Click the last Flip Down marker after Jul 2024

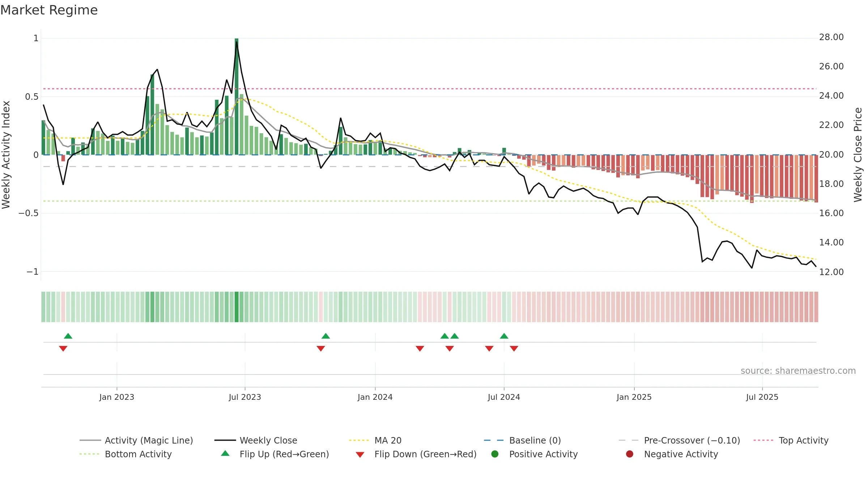(514, 348)
